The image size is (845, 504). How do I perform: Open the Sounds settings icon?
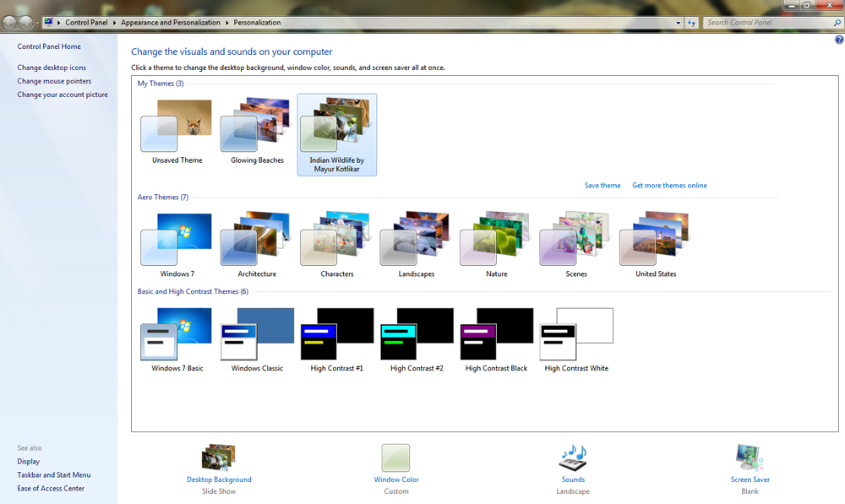573,458
